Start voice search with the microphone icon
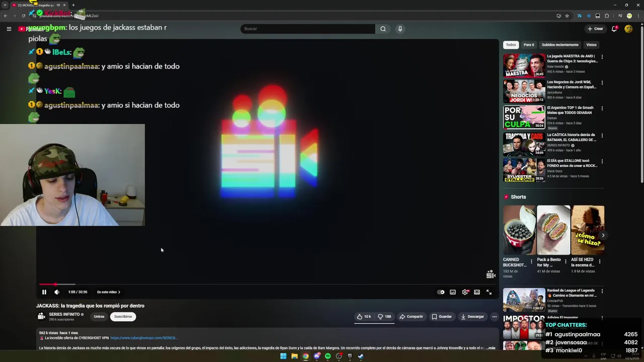The height and width of the screenshot is (362, 644). 400,29
